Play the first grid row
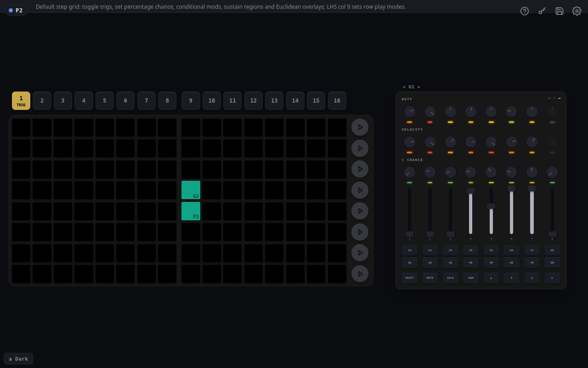Screen dimensions: 588x368 click(x=360, y=127)
